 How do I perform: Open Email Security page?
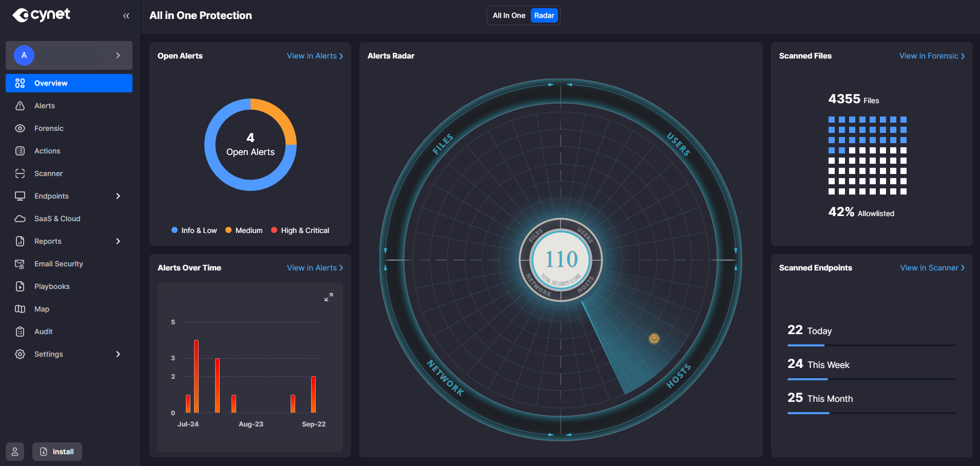69,264
